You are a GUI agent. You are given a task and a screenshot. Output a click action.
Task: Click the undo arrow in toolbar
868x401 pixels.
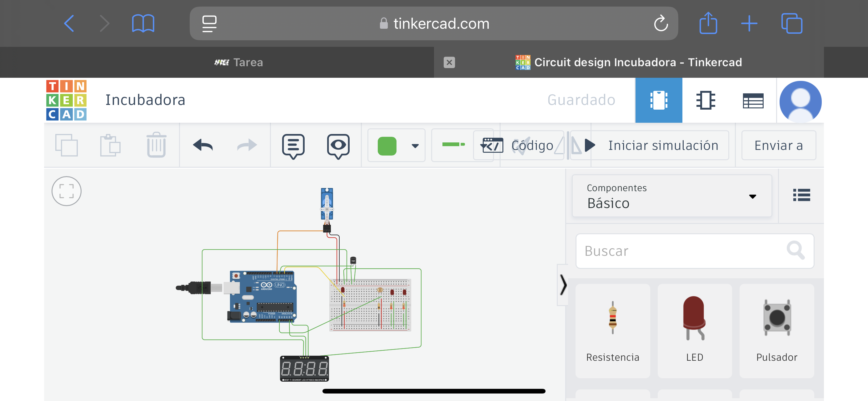[x=203, y=146]
